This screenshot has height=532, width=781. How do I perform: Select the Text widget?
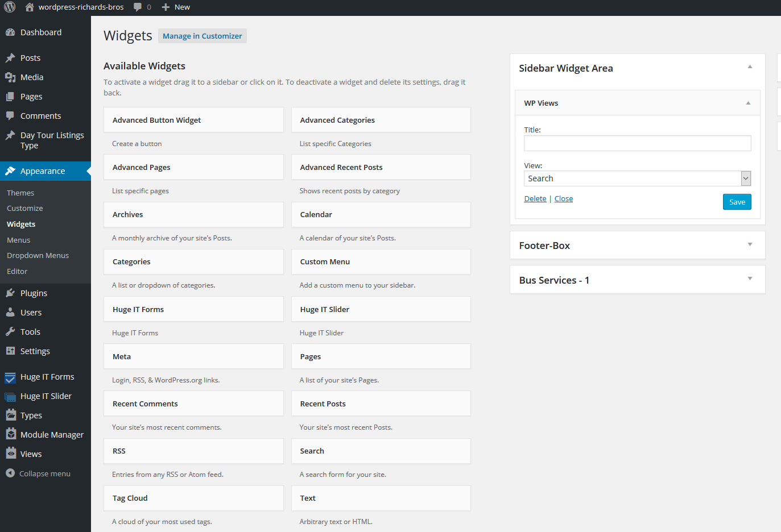click(x=381, y=498)
